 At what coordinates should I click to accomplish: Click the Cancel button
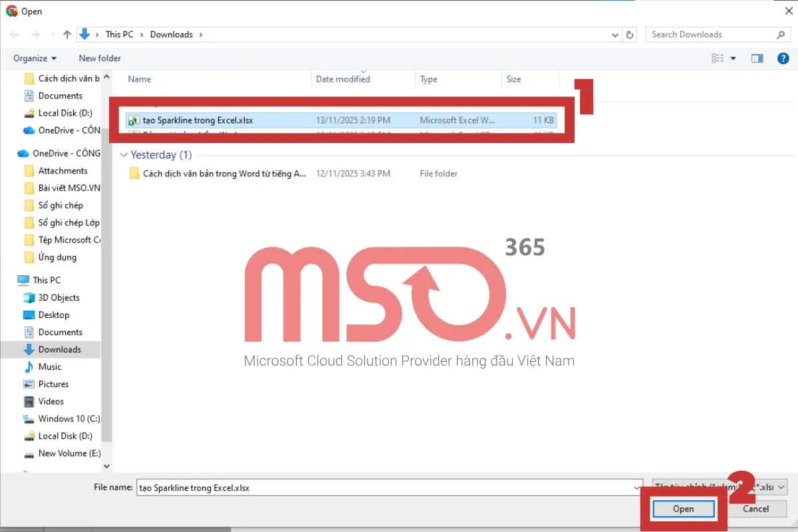[755, 509]
